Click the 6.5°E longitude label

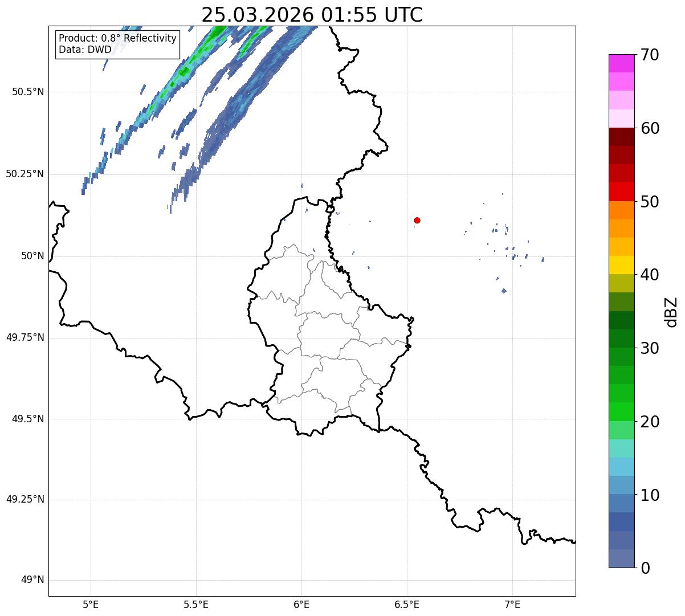point(407,604)
